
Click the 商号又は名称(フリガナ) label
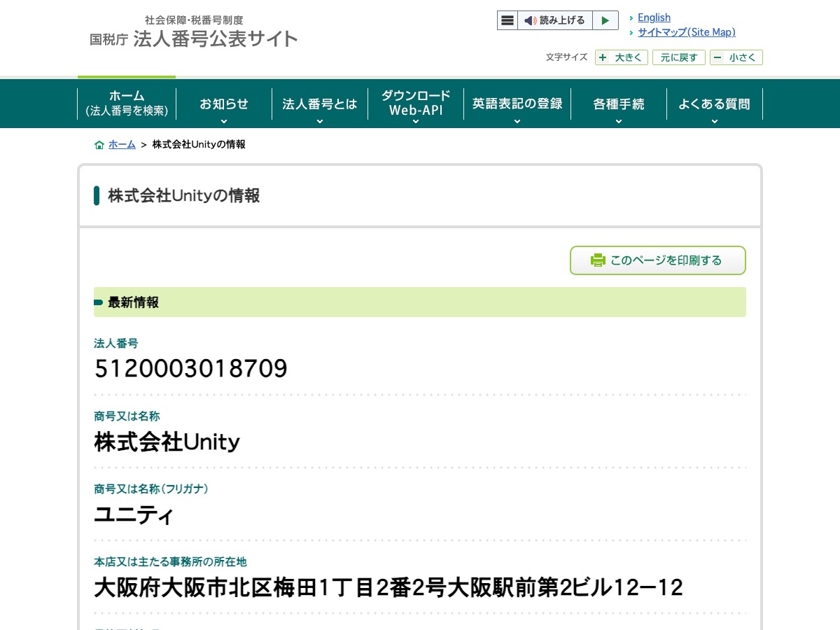(x=151, y=489)
